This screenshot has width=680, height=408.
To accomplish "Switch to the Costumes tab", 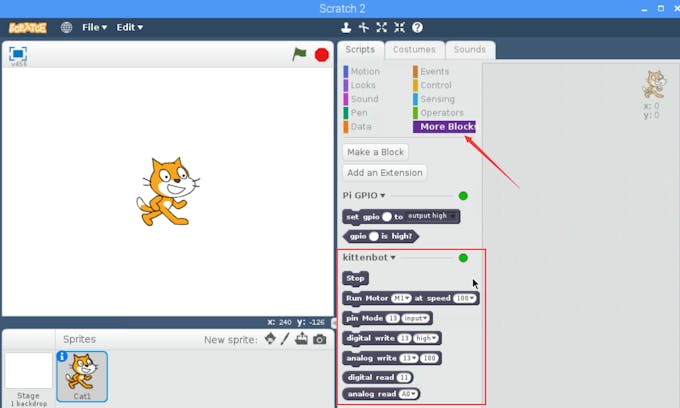I will click(x=414, y=50).
